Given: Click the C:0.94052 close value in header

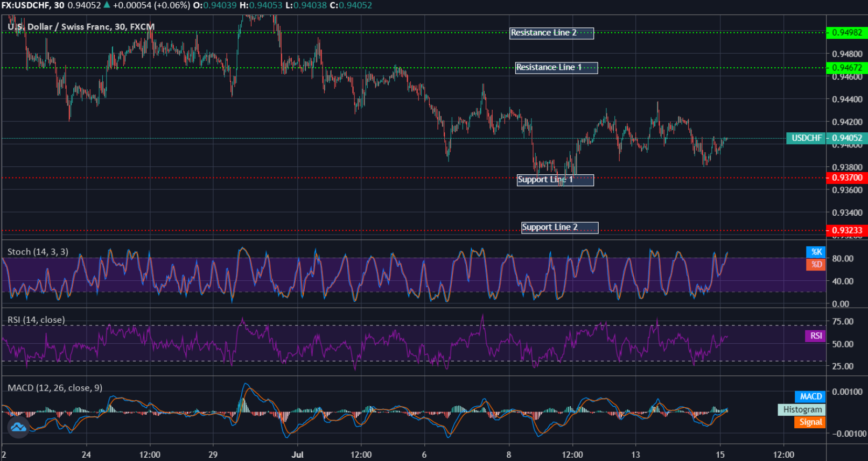Looking at the screenshot, I should click(x=351, y=5).
